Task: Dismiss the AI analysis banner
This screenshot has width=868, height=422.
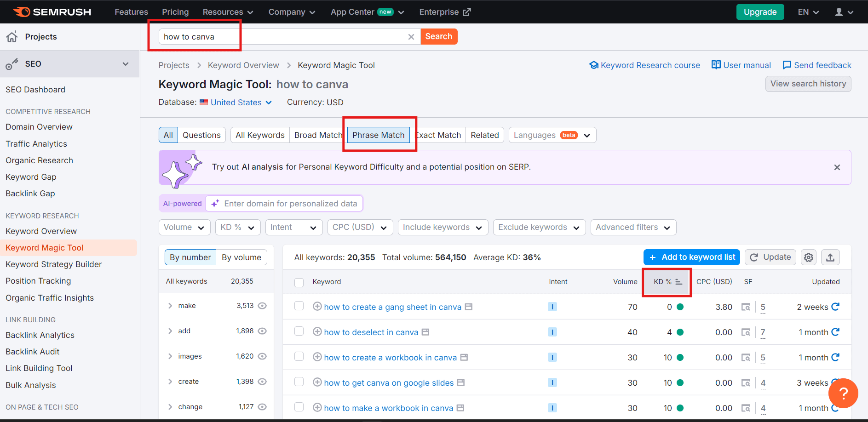Action: click(x=837, y=167)
